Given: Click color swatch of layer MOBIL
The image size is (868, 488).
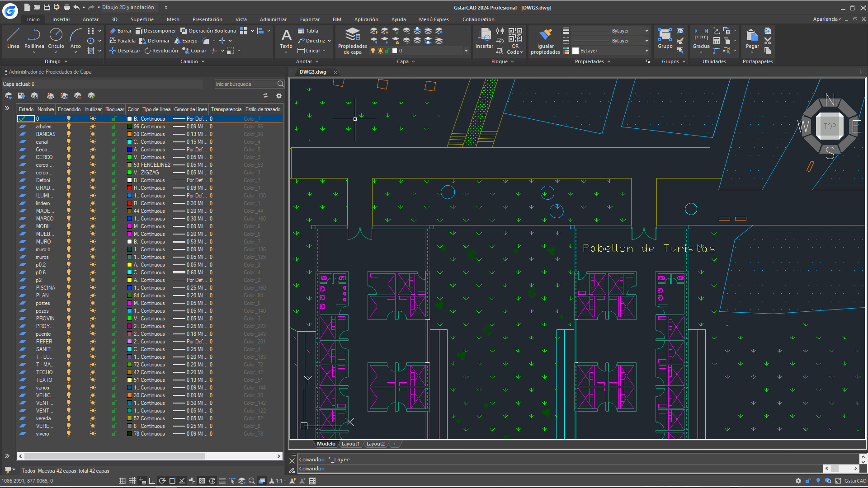Looking at the screenshot, I should pos(130,226).
